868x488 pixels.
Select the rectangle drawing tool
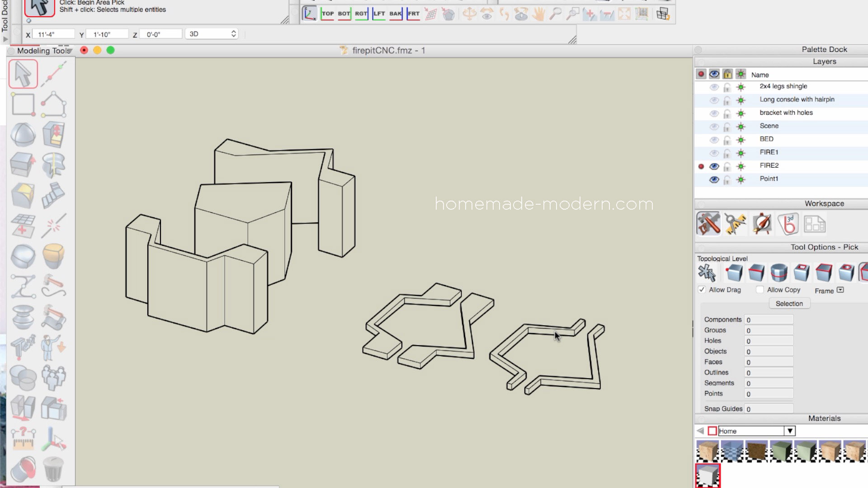point(23,104)
